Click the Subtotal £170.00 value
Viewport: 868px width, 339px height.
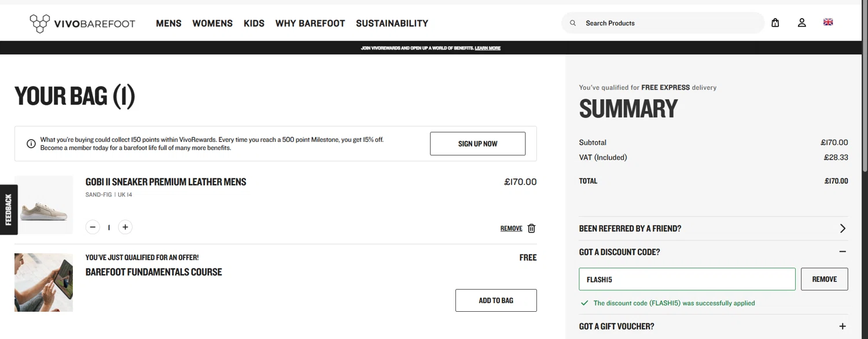tap(834, 143)
